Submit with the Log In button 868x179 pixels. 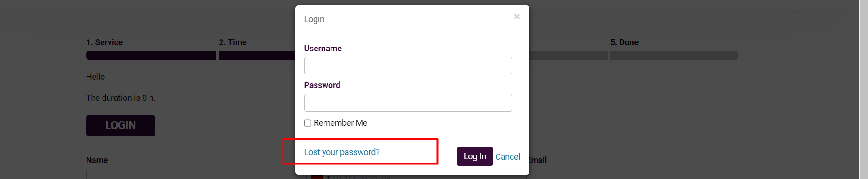pos(474,156)
